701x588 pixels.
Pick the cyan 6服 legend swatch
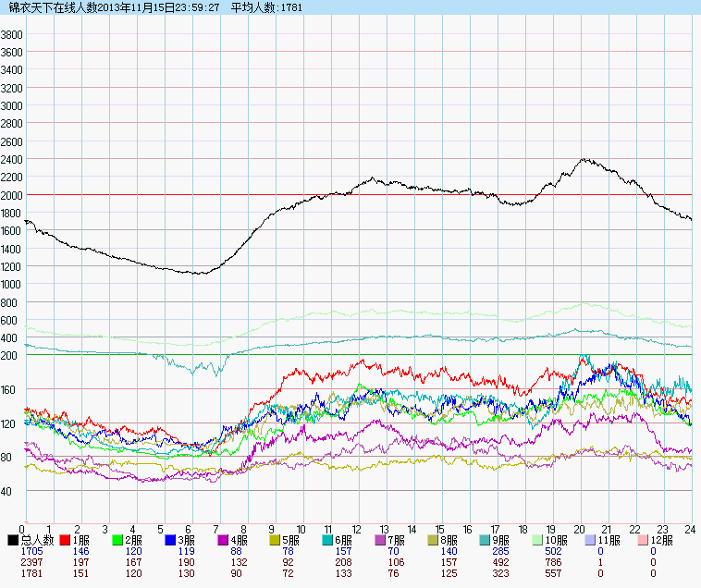(329, 539)
